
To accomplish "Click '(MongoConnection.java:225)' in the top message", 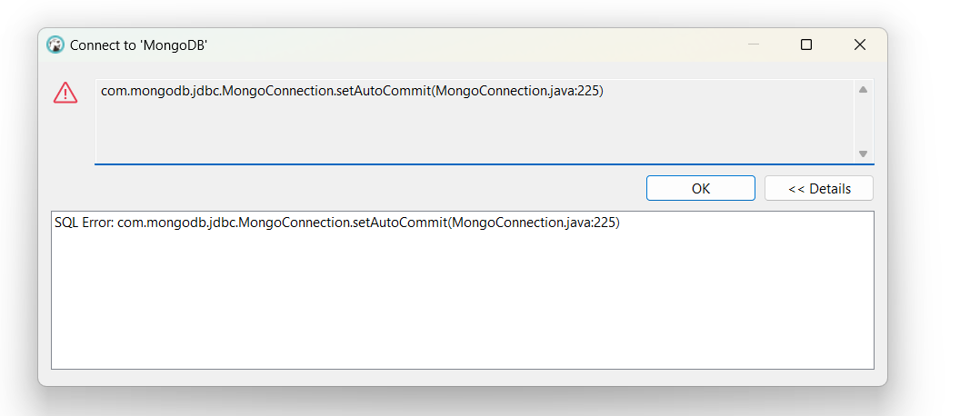I will point(519,92).
